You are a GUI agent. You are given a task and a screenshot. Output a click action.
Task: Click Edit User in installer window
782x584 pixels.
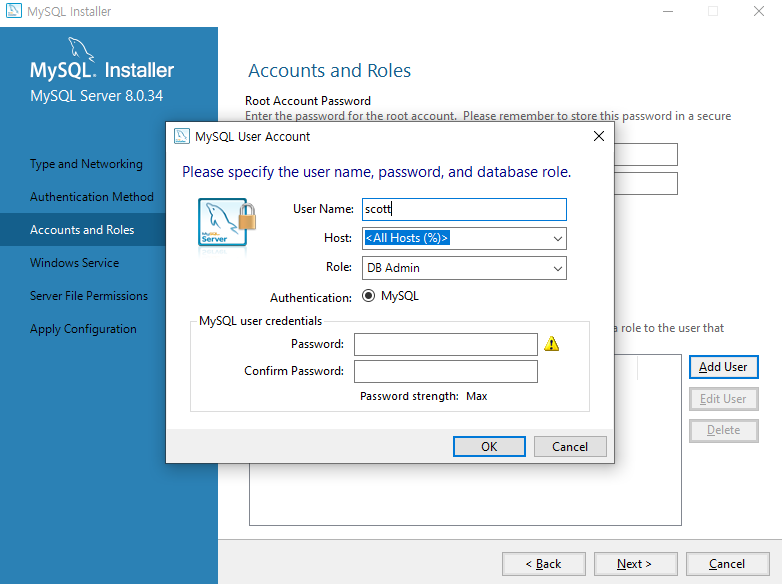click(x=723, y=399)
